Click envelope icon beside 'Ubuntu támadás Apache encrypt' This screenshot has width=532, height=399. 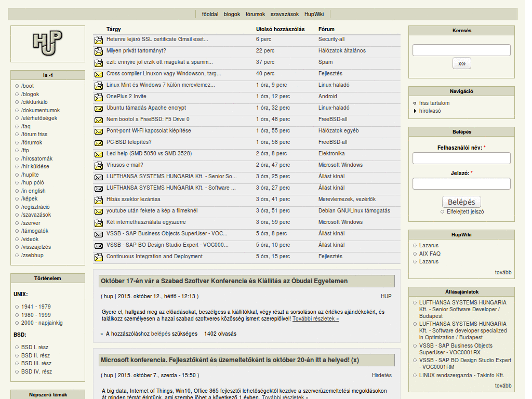tap(99, 109)
